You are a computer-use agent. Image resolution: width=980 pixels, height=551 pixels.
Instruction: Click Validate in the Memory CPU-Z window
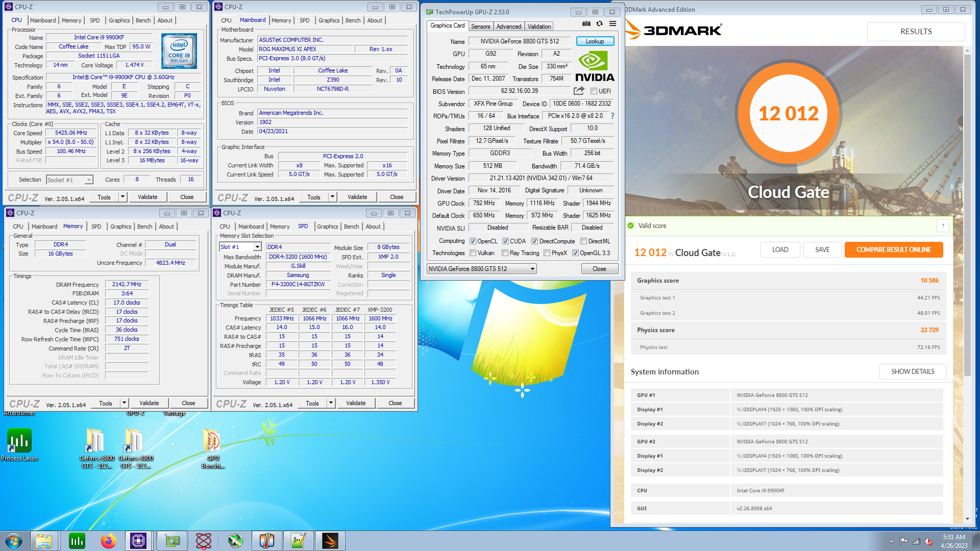[x=149, y=403]
